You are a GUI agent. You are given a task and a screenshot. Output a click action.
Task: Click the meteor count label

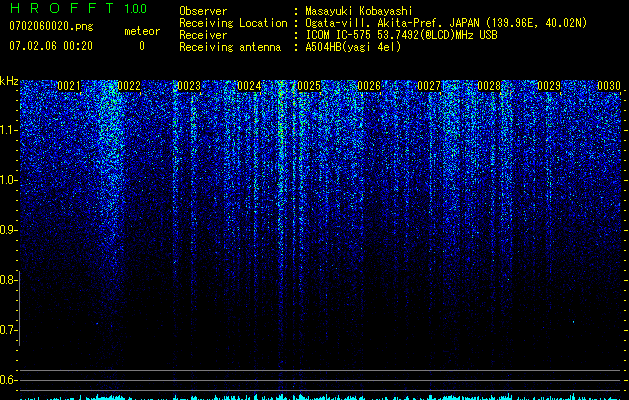tap(142, 31)
